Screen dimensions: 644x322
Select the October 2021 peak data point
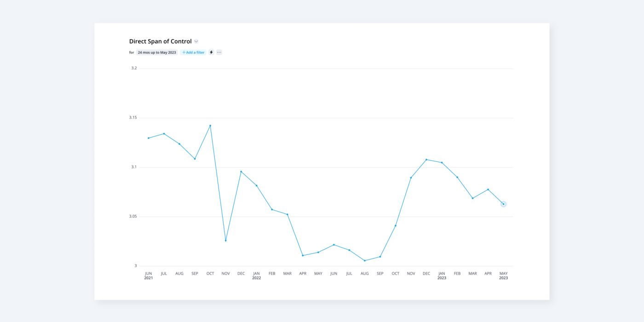pos(210,126)
